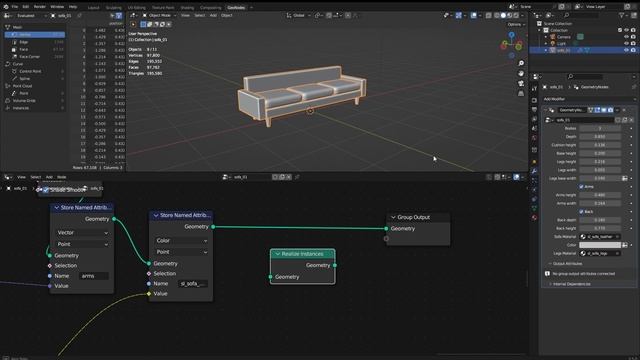The height and width of the screenshot is (360, 640).
Task: Open the Tool properties tab icon
Action: [534, 89]
